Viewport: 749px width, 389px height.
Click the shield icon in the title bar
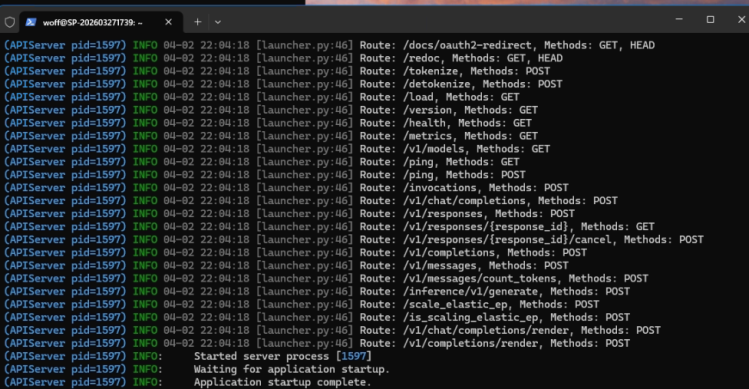(x=10, y=22)
